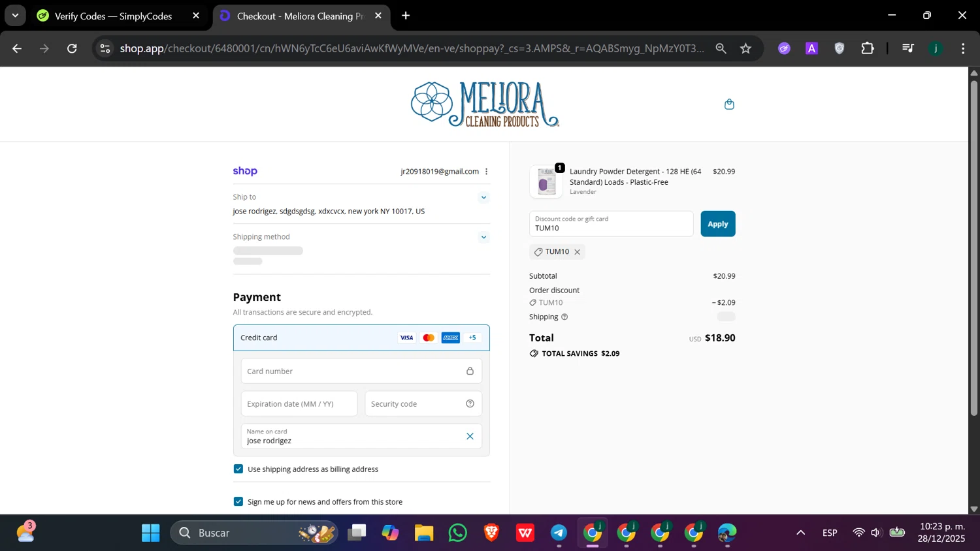Image resolution: width=980 pixels, height=551 pixels.
Task: Open Meliora Cleaning Products logo link
Action: pos(485,104)
